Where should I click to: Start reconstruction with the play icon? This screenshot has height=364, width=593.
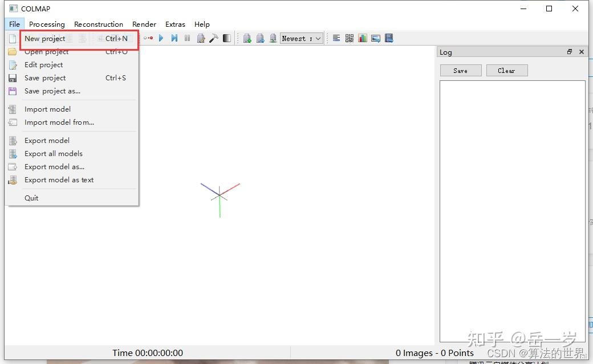click(x=161, y=38)
